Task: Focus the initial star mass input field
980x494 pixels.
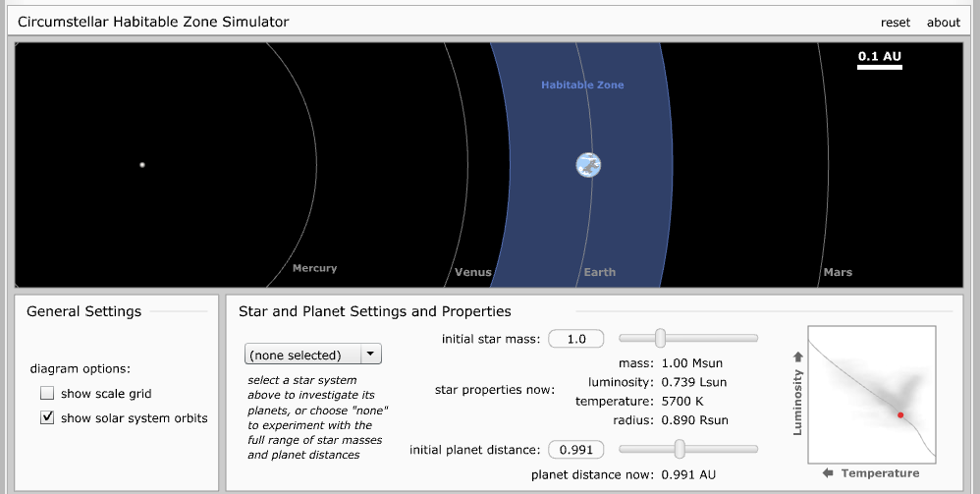Action: click(x=575, y=339)
